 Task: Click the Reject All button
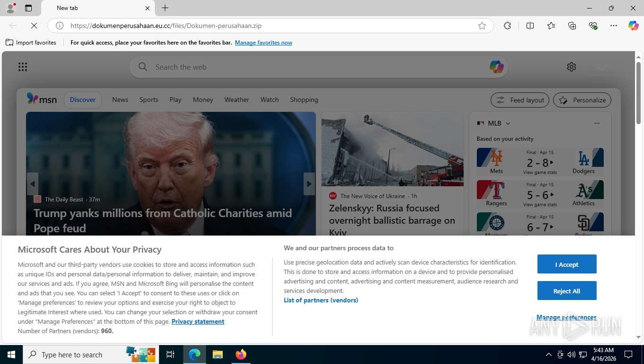pos(566,291)
